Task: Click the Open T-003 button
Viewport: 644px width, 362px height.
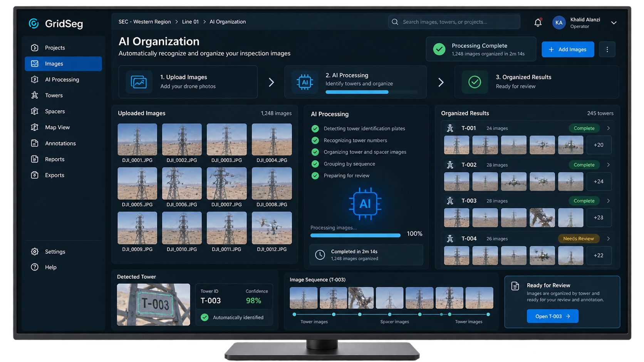Action: click(x=552, y=316)
